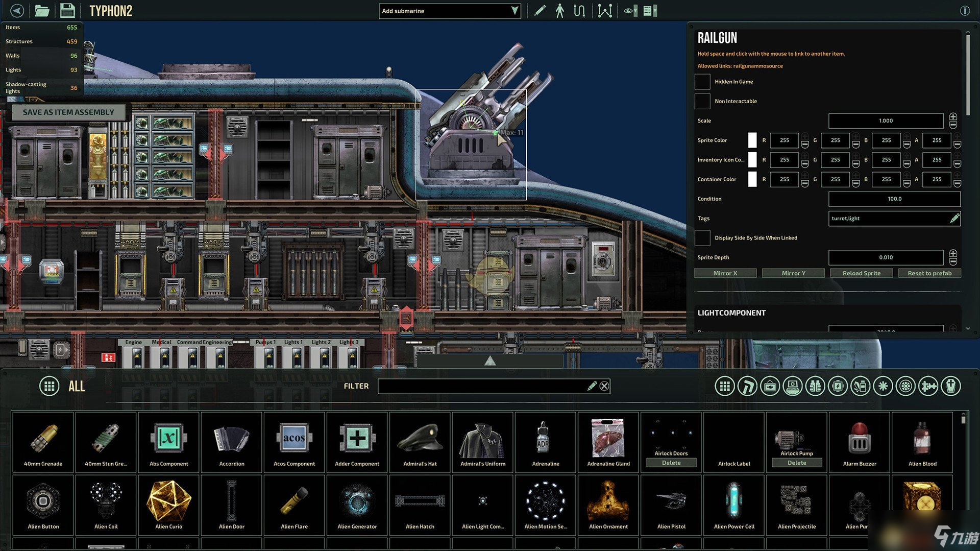Switch to character mode icon
Image resolution: width=980 pixels, height=551 pixels.
pyautogui.click(x=560, y=11)
